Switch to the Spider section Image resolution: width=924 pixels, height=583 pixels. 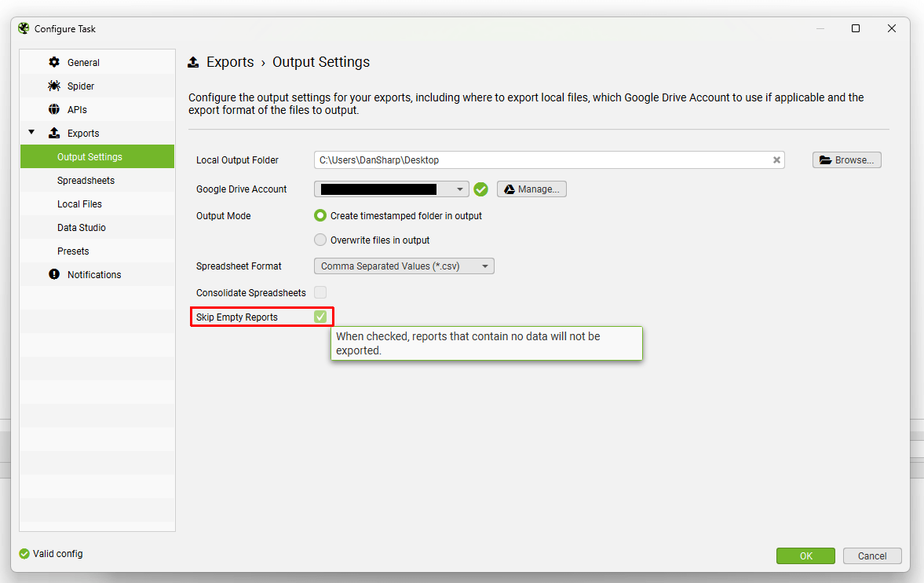(97, 86)
